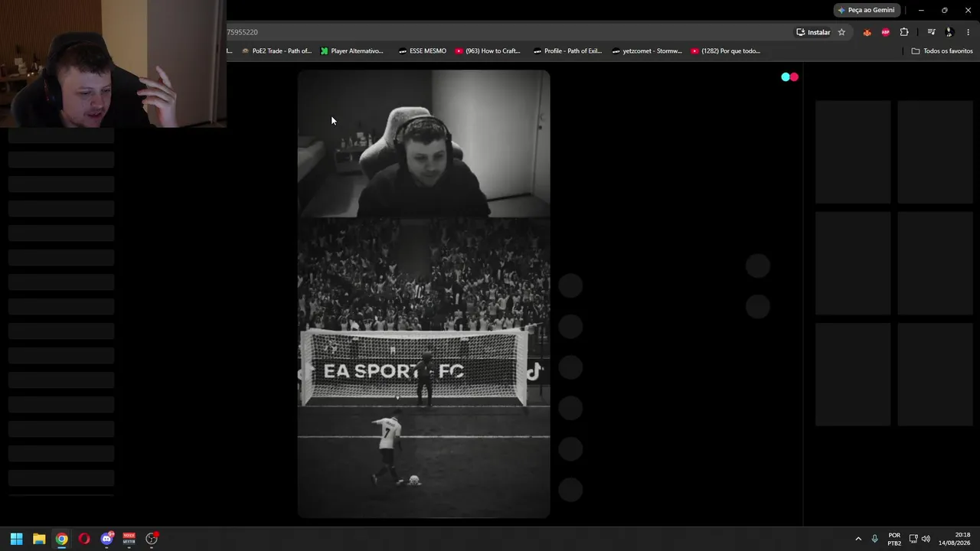This screenshot has height=551, width=980.
Task: Open the Extensions puzzle-piece menu
Action: (904, 32)
